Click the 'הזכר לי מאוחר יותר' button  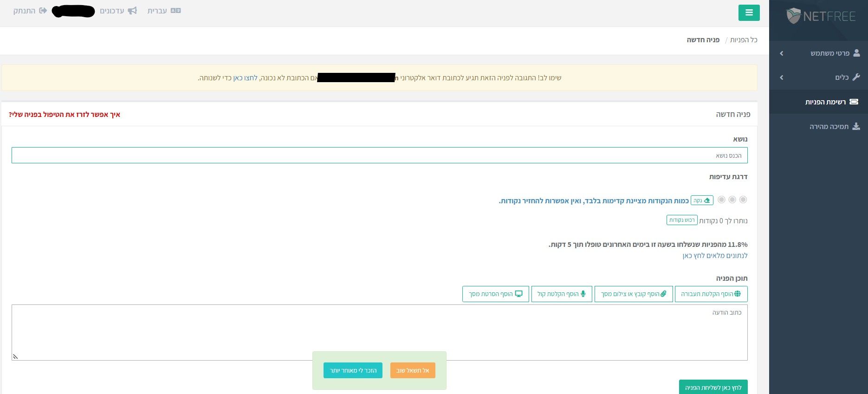point(353,370)
